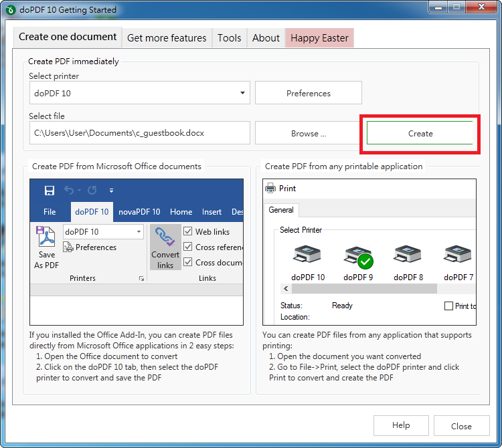This screenshot has width=502, height=448.
Task: Open the Get more features tab
Action: point(167,37)
